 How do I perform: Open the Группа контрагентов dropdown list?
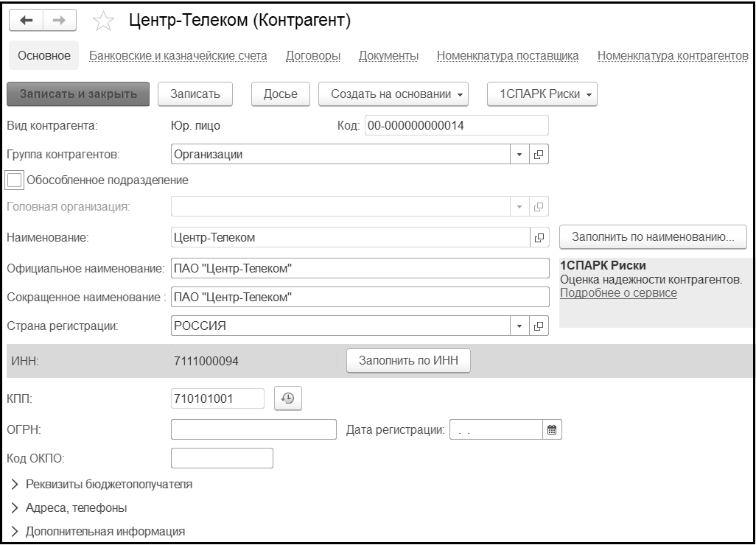(x=519, y=155)
